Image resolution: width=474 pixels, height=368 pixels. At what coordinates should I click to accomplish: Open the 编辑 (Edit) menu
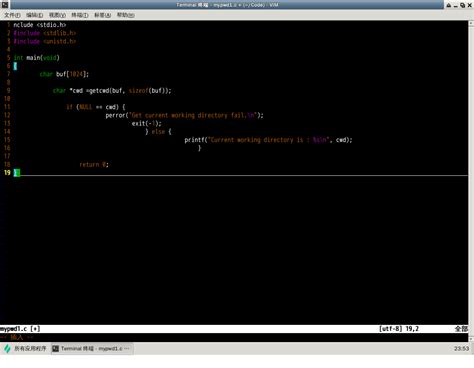[35, 15]
